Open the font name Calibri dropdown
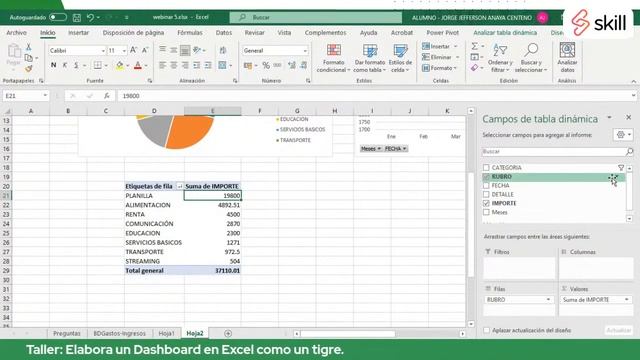Screen dimensions: 640x360 [x=103, y=51]
